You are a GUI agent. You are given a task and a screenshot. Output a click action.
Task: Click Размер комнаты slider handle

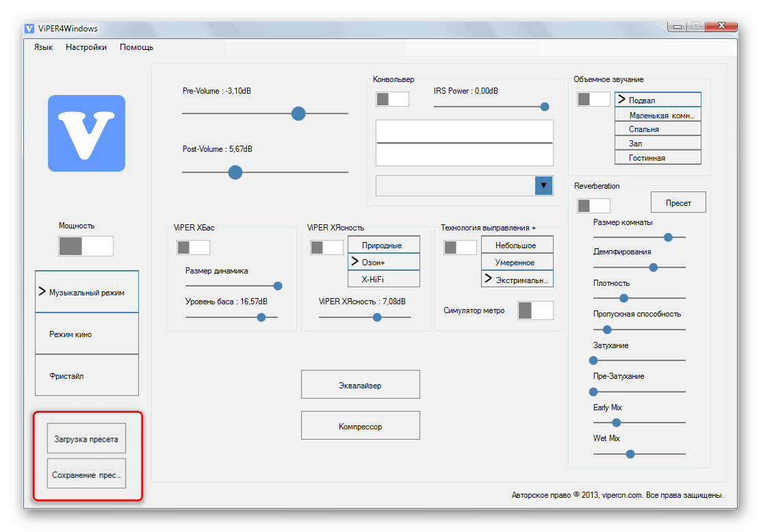tap(669, 238)
